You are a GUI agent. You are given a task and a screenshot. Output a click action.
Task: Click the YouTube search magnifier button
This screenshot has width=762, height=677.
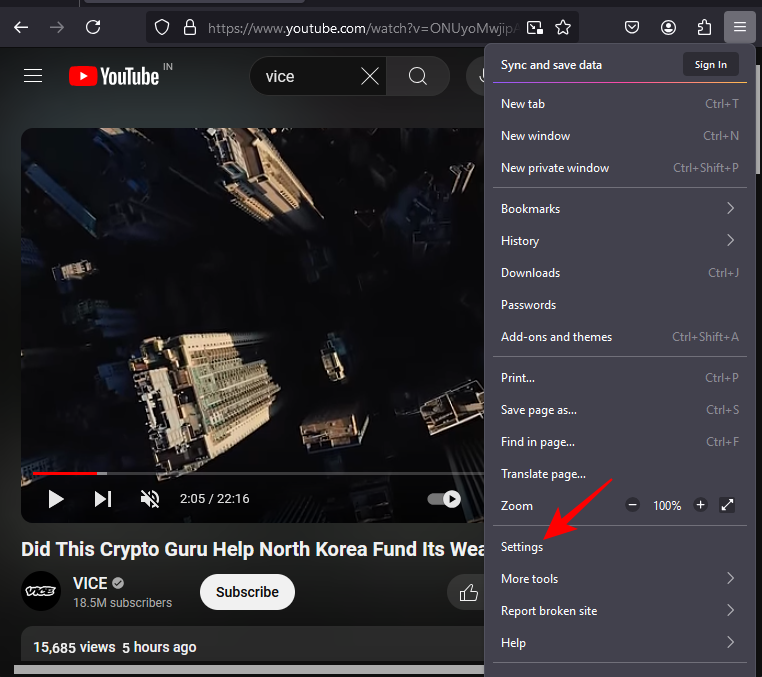(418, 76)
